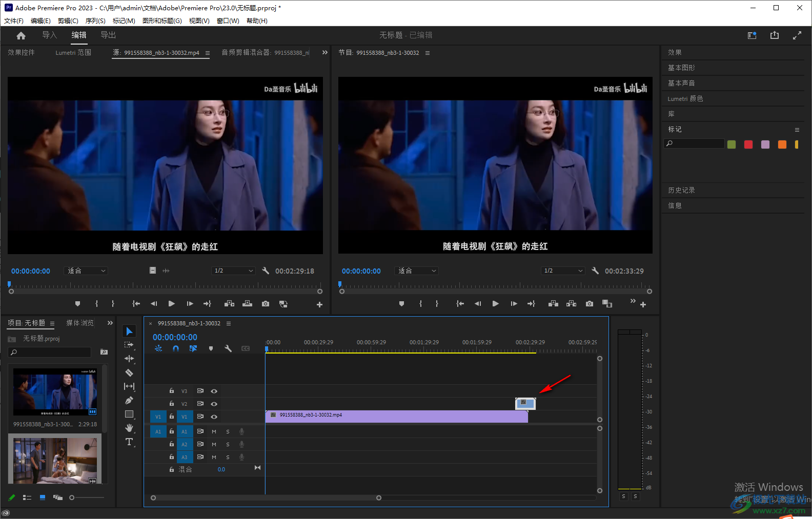Open Markers panel menu
This screenshot has height=519, width=812.
[797, 130]
